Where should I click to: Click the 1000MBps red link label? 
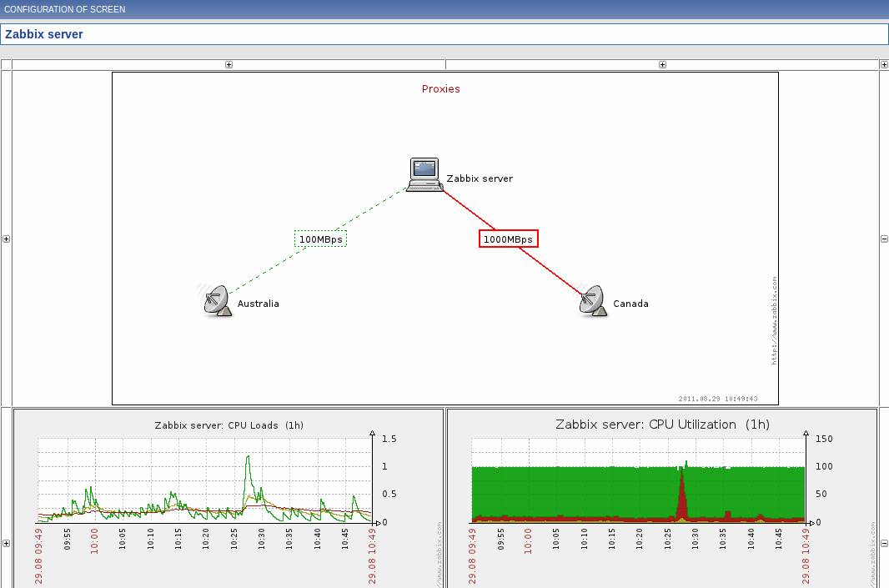(508, 239)
